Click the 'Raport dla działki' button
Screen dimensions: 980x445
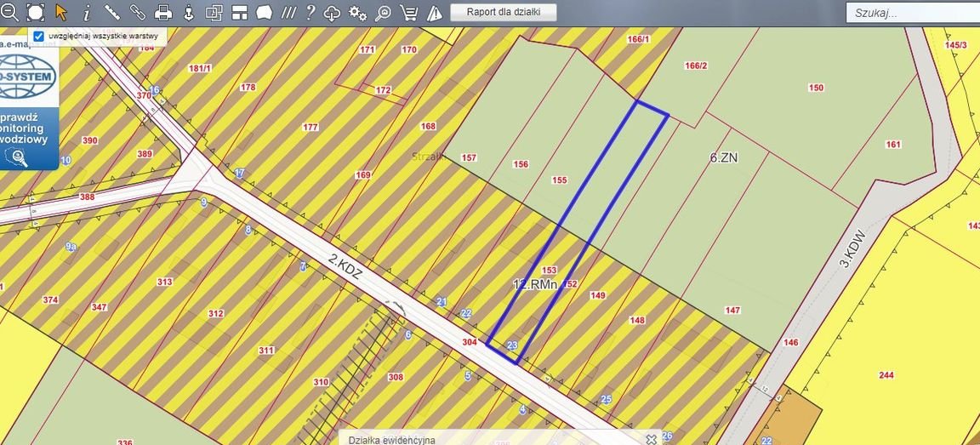pyautogui.click(x=503, y=12)
